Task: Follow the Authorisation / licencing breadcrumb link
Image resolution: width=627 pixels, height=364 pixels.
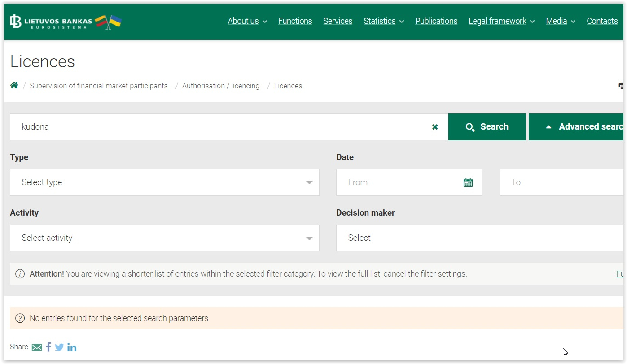Action: [220, 86]
